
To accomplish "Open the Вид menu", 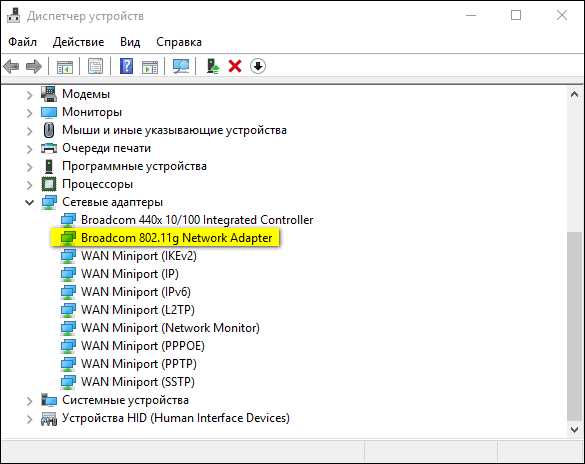I will (130, 42).
